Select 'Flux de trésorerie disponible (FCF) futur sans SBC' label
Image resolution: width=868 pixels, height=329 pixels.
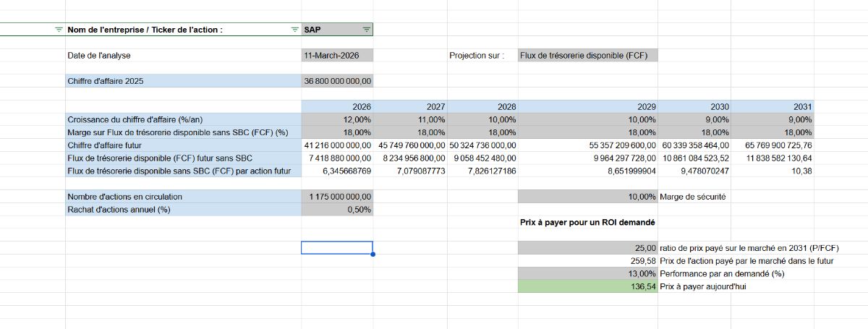[x=183, y=158]
